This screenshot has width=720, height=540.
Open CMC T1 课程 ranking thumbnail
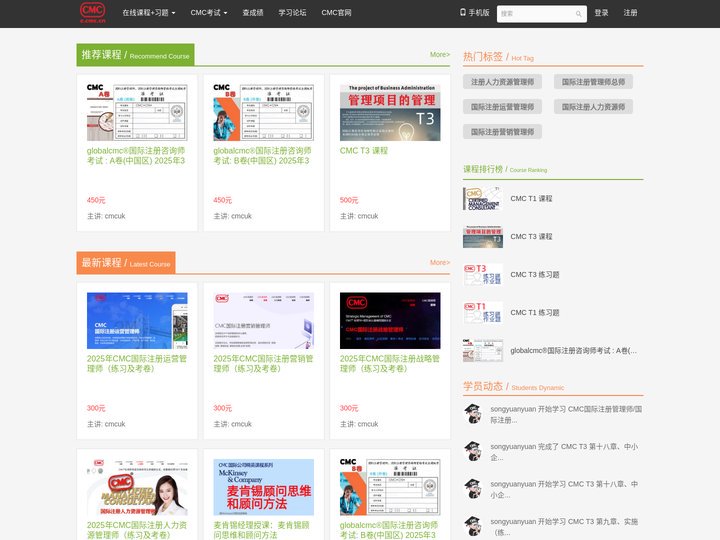pyautogui.click(x=483, y=198)
